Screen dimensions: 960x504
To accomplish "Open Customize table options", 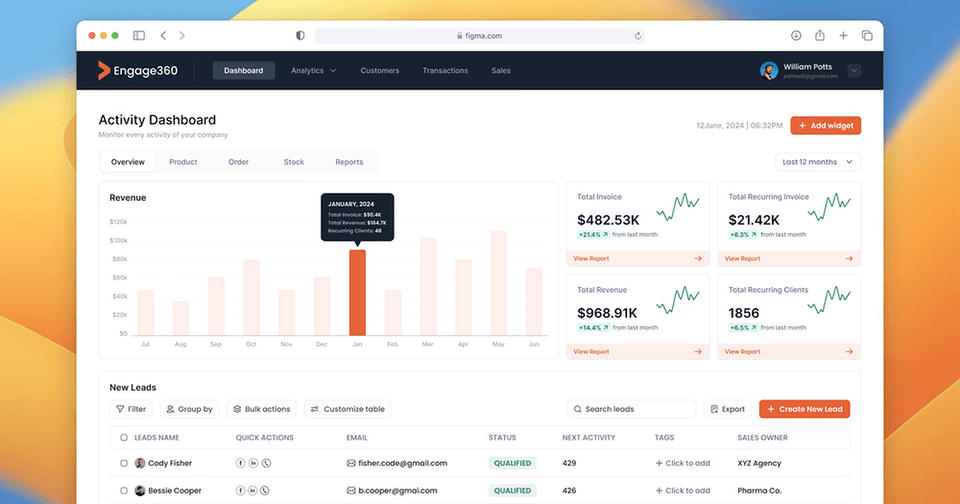I will 348,409.
